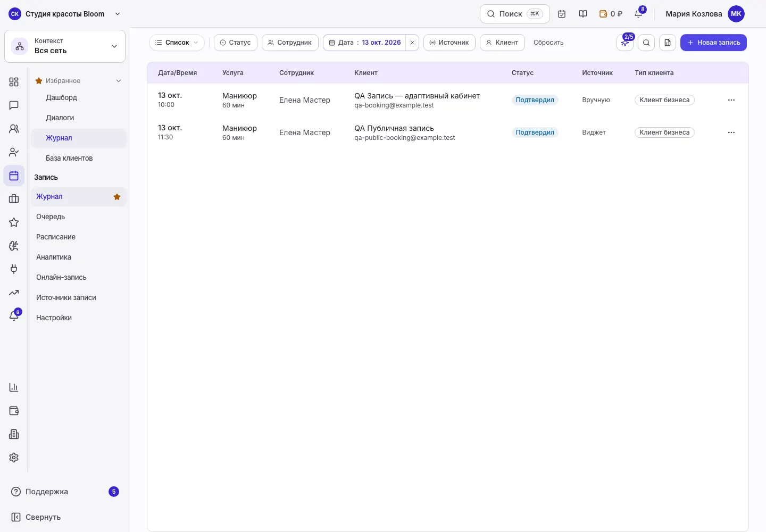Open the Сотрудник filter

pyautogui.click(x=290, y=43)
